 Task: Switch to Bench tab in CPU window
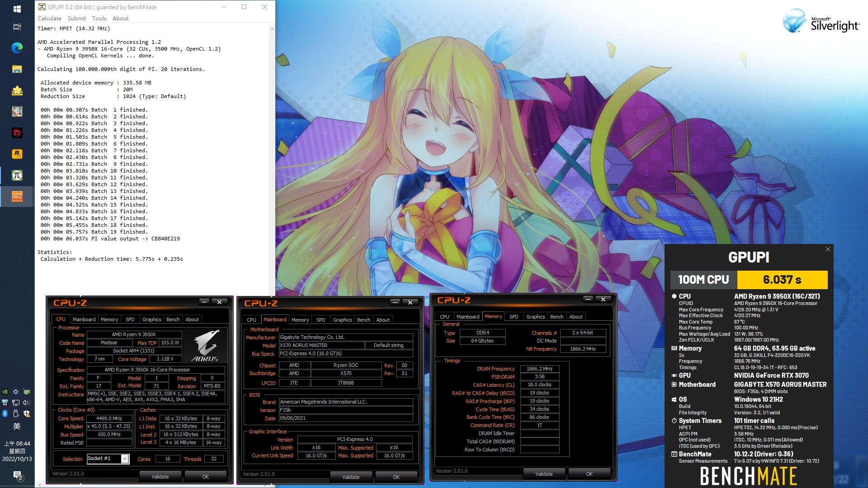173,319
